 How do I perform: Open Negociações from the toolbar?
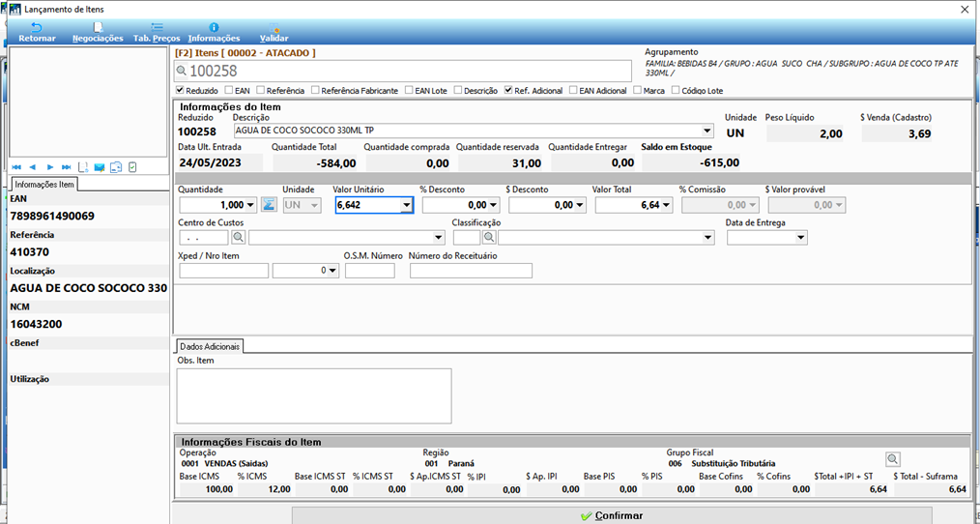pos(98,33)
